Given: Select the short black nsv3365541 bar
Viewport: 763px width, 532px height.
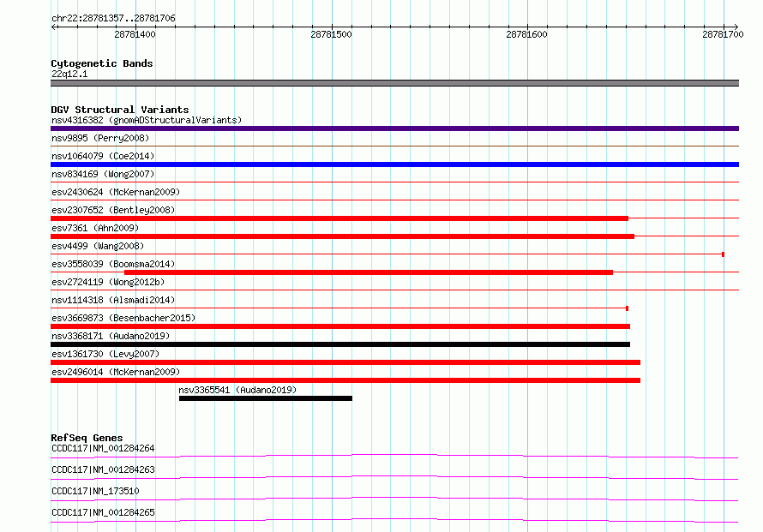Looking at the screenshot, I should [266, 398].
